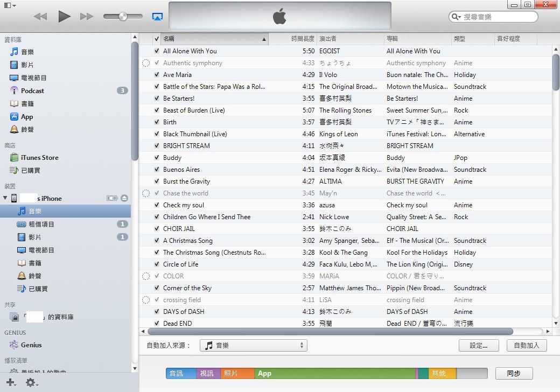Click the 其他 capacity bar segment
The height and width of the screenshot is (392, 560).
pos(442,374)
